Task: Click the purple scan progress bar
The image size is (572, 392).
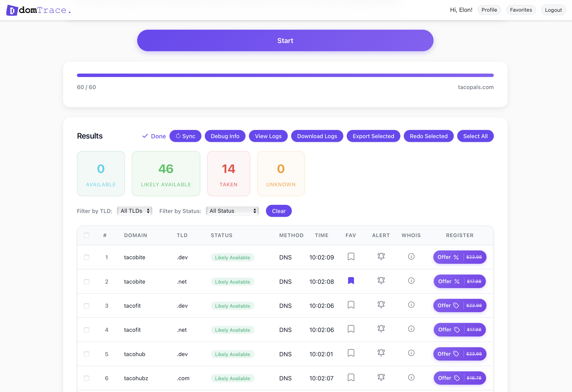Action: coord(285,75)
